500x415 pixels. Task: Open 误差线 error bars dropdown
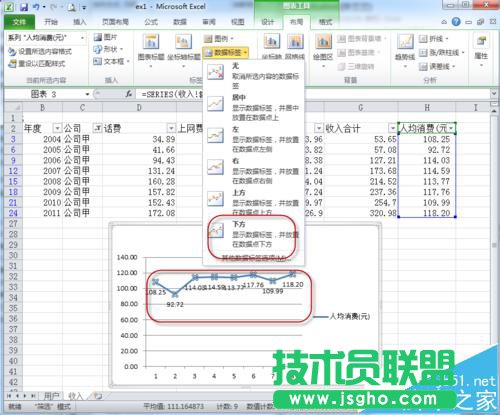point(437,66)
